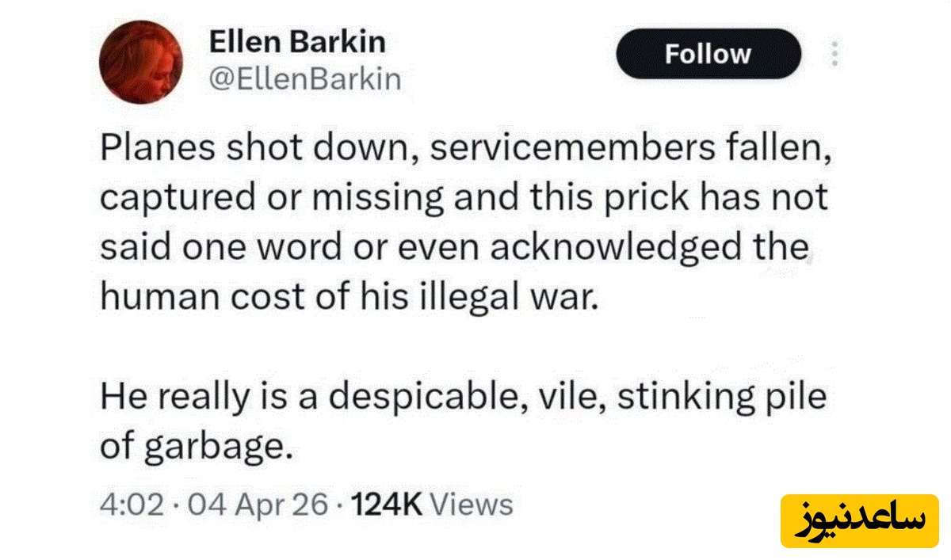The image size is (951, 560).
Task: Click the line starting "He really is"
Action: click(x=464, y=396)
